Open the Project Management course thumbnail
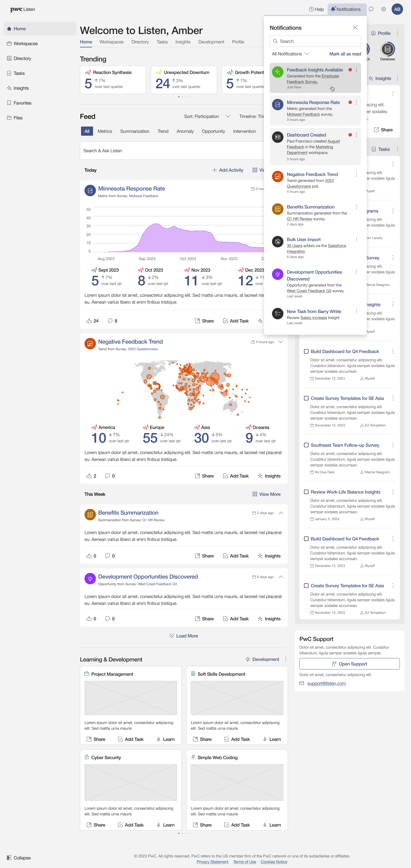411x868 pixels. (131, 698)
